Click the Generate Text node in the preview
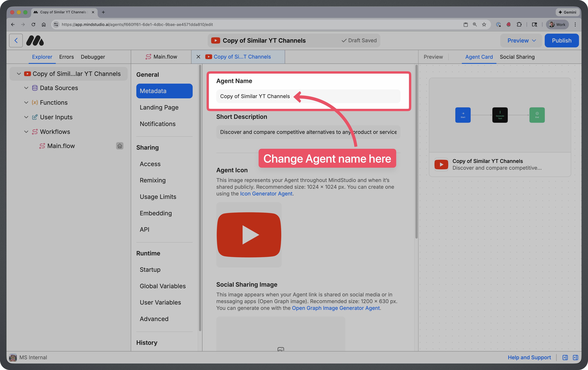This screenshot has width=588, height=370. pyautogui.click(x=500, y=115)
